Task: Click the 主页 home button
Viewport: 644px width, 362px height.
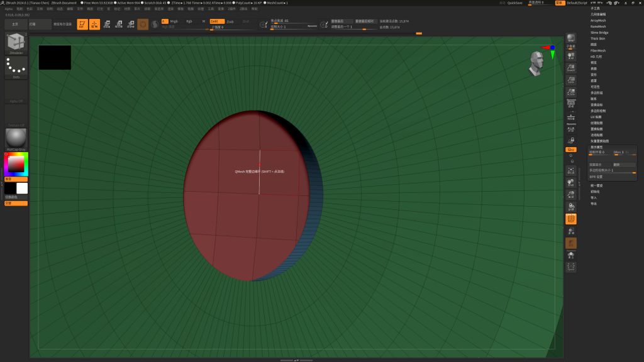Action: pyautogui.click(x=16, y=25)
